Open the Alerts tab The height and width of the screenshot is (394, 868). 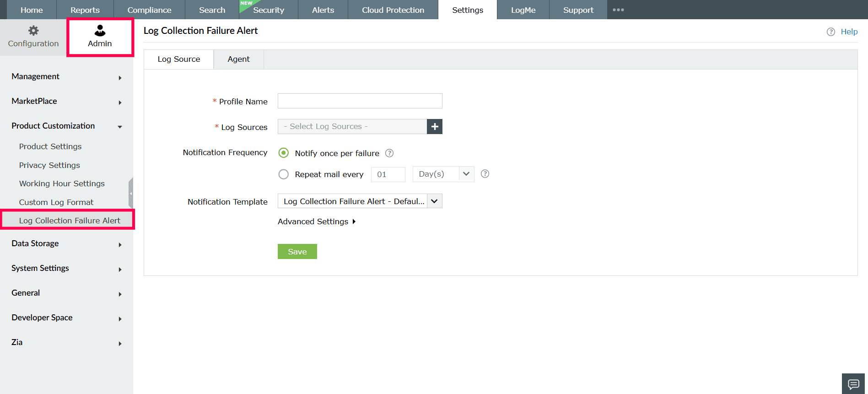click(x=323, y=10)
